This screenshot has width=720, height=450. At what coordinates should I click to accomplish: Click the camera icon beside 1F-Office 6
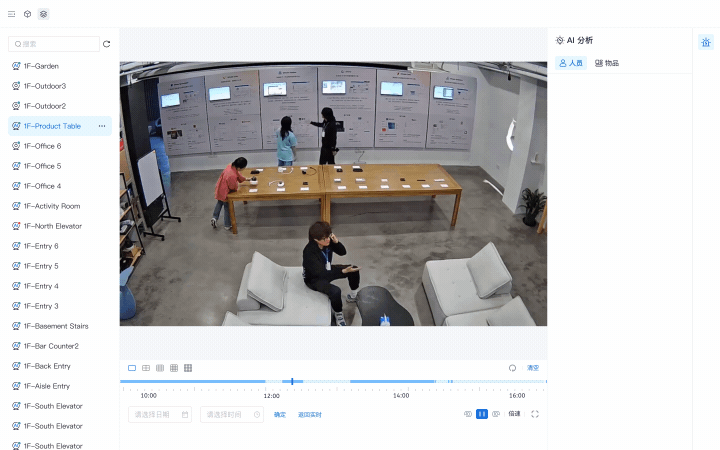(16, 146)
